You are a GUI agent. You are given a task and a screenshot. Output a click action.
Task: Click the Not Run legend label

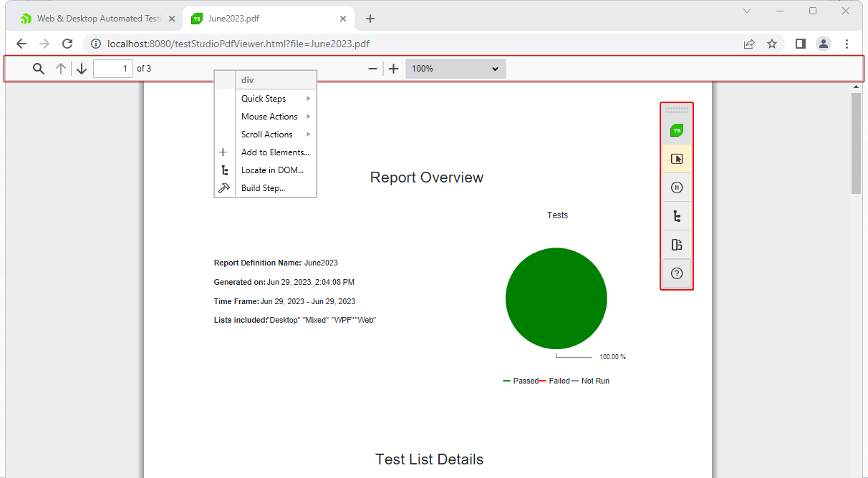(595, 381)
